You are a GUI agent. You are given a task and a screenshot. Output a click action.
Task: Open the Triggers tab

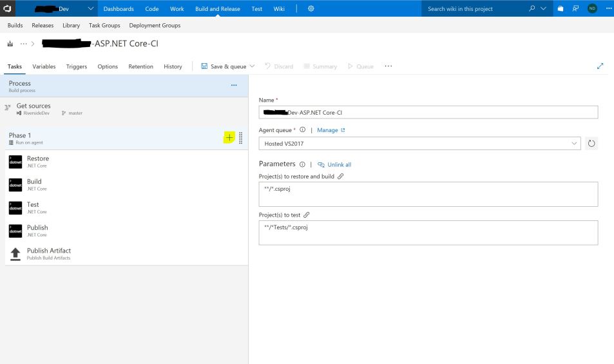tap(77, 66)
